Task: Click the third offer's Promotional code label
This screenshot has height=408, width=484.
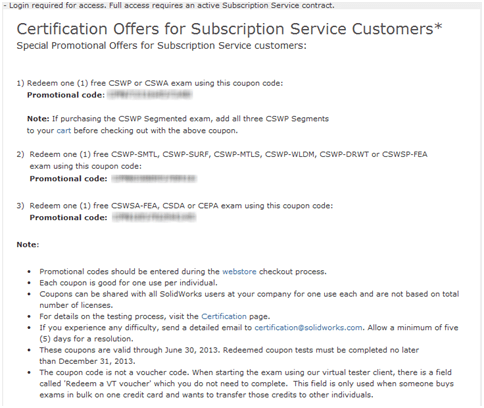Action: (x=68, y=218)
